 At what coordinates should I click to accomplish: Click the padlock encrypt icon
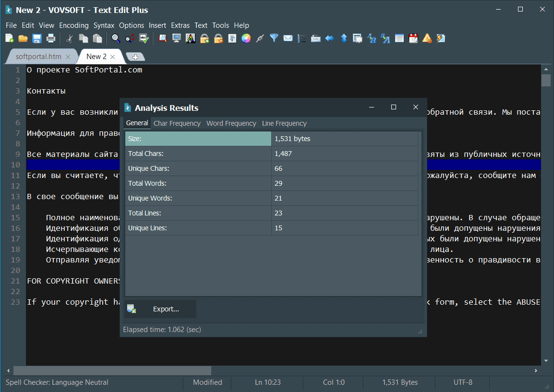[205, 38]
